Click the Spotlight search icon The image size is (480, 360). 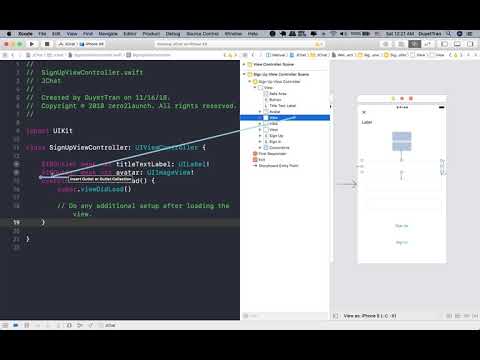[449, 34]
